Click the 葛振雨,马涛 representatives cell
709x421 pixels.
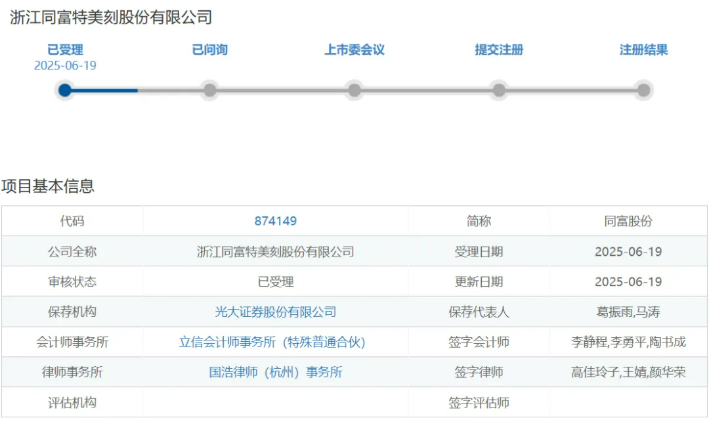point(629,312)
